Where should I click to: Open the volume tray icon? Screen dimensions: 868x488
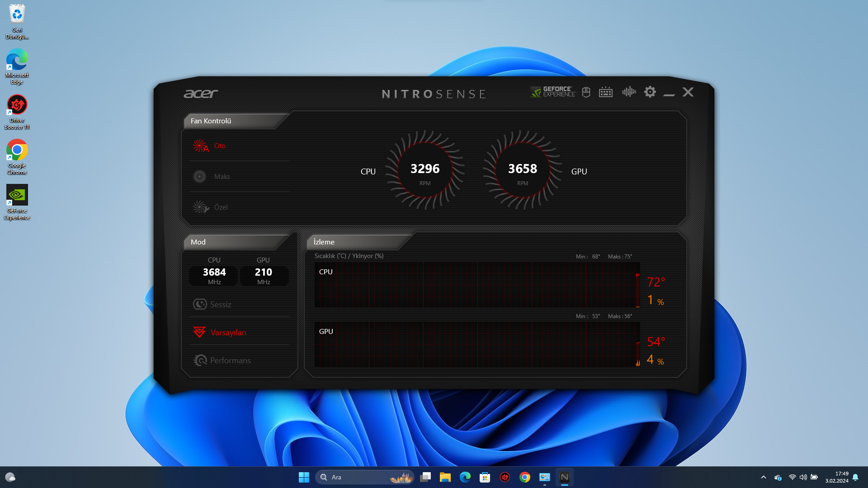803,477
